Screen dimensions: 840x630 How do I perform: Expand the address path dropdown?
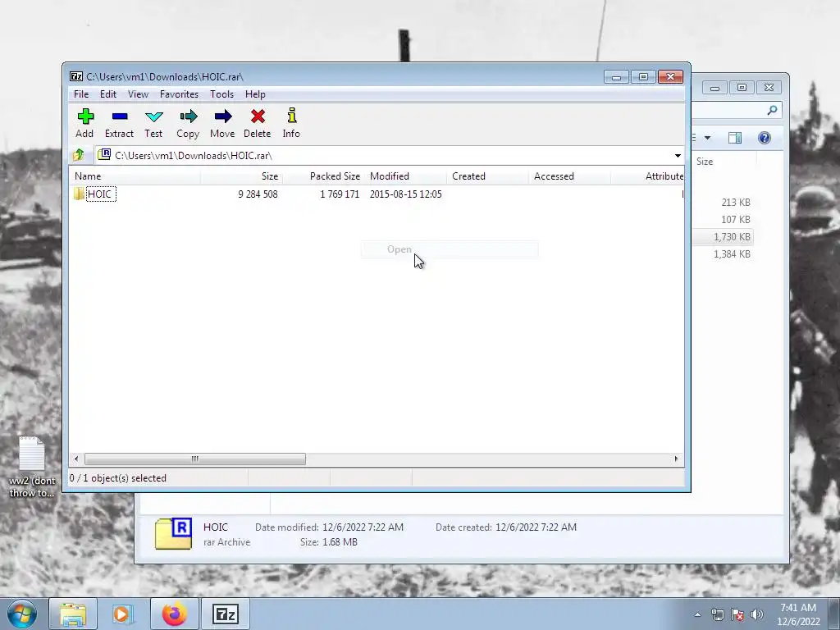(x=678, y=155)
